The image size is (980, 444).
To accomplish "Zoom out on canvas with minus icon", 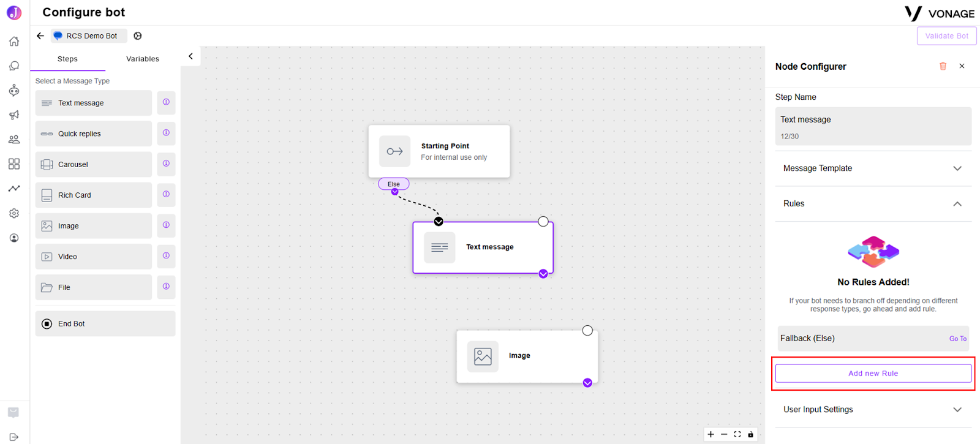I will (724, 434).
